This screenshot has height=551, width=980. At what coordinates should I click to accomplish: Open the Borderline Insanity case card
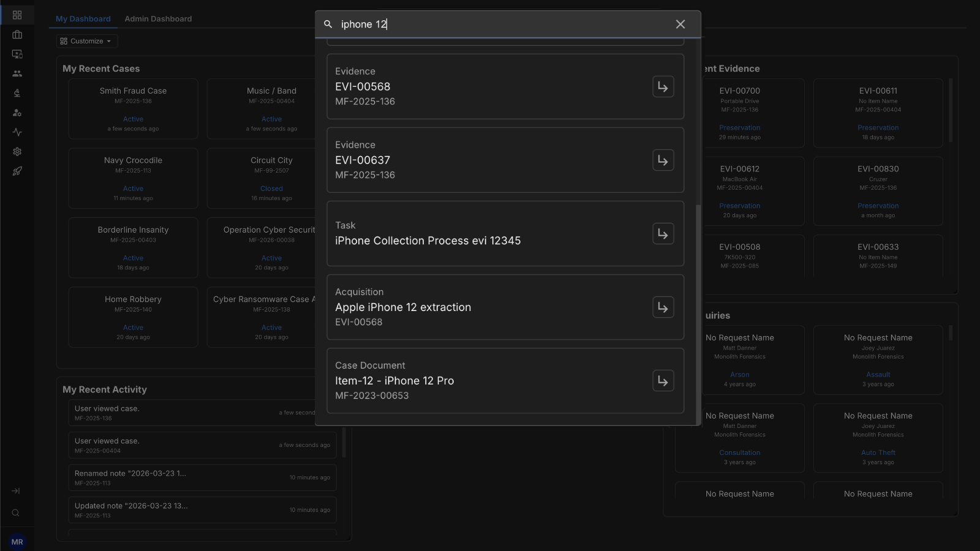coord(133,247)
